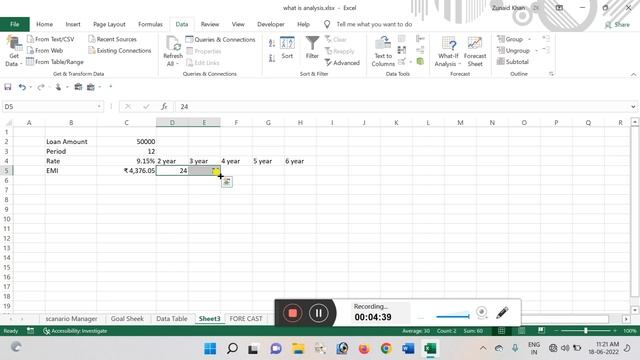This screenshot has height=360, width=640.
Task: Insert Subtotal
Action: pyautogui.click(x=513, y=62)
